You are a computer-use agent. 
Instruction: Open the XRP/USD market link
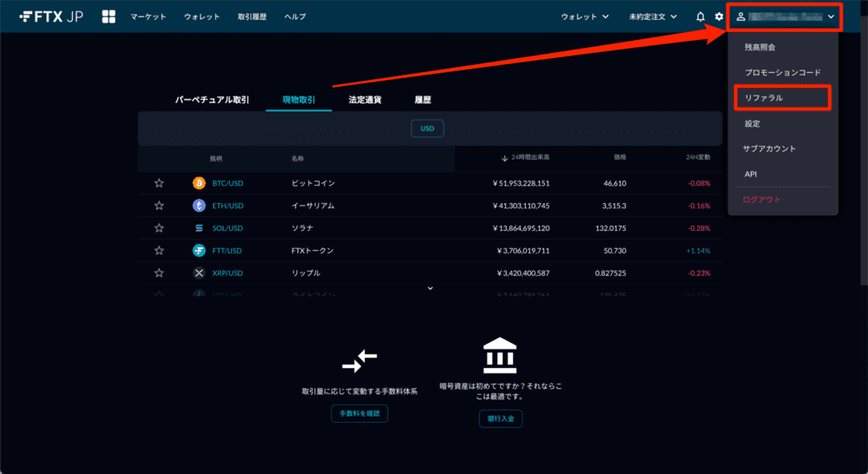pos(227,273)
